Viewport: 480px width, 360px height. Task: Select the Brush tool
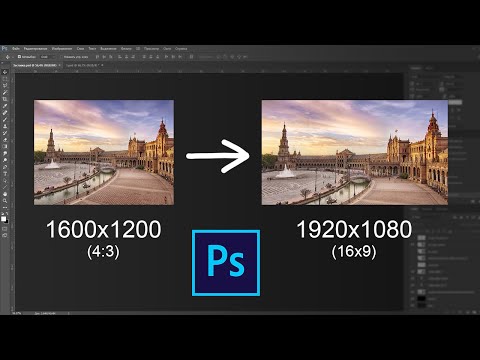(5, 119)
